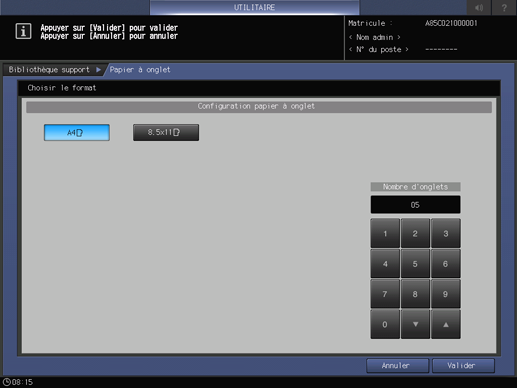Screen dimensions: 517x388
Task: Click the 08:15 time display
Action: click(23, 382)
